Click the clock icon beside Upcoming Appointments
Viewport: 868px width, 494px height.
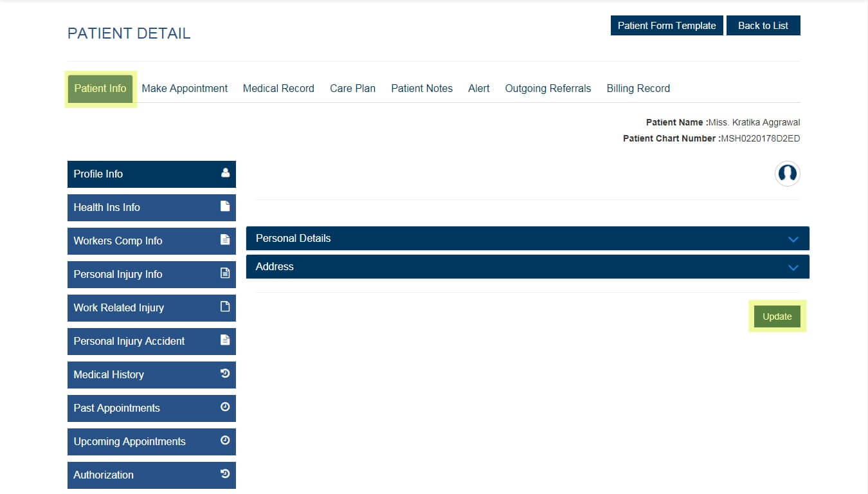[x=225, y=441]
